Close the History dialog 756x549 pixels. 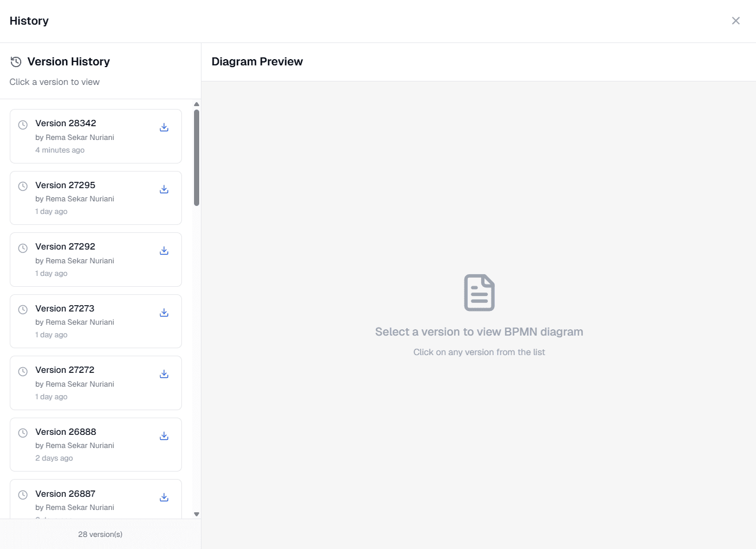(x=736, y=21)
